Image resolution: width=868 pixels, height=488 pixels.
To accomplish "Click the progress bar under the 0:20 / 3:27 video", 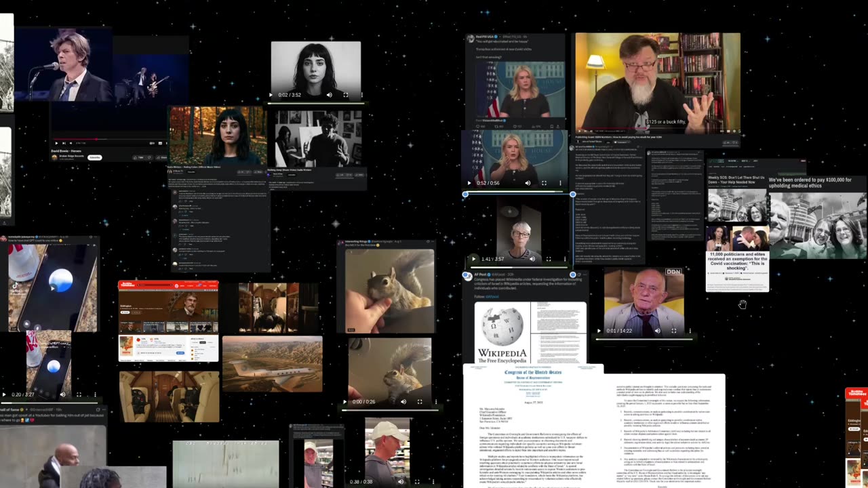I will pos(49,402).
